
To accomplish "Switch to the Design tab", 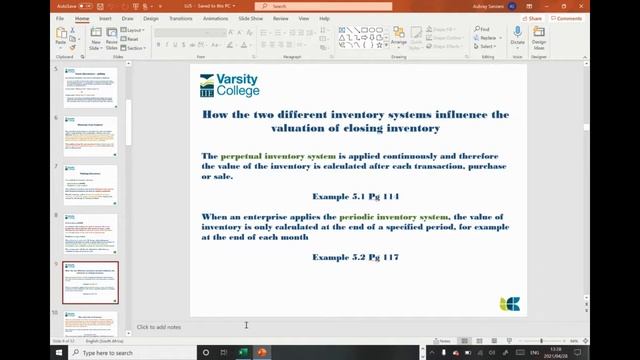I will pos(151,19).
